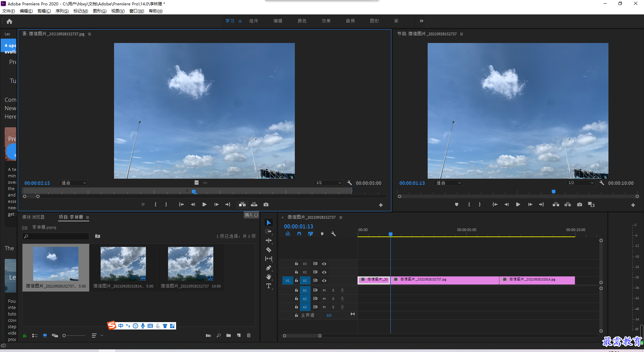
Task: Select the Track Select Forward tool
Action: (269, 231)
